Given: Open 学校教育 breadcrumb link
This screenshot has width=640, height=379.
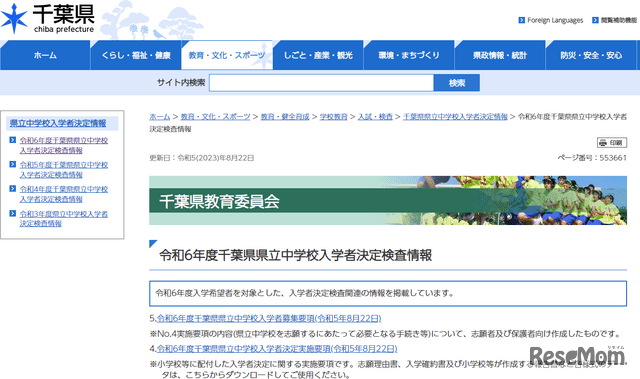Looking at the screenshot, I should 333,117.
